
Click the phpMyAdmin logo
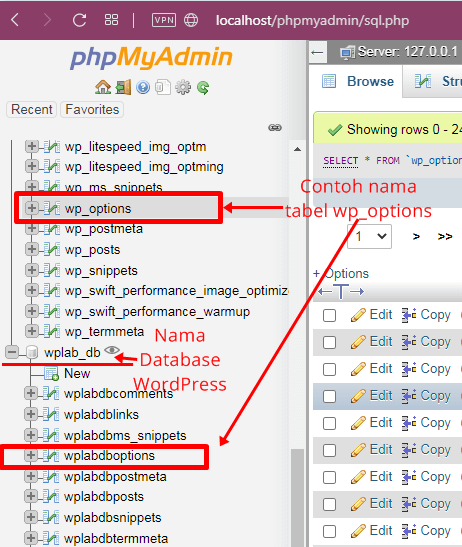point(152,58)
